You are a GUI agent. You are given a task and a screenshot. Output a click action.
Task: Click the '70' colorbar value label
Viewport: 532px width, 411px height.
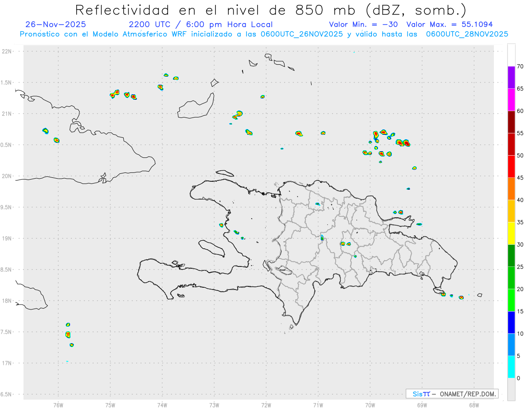coord(520,67)
